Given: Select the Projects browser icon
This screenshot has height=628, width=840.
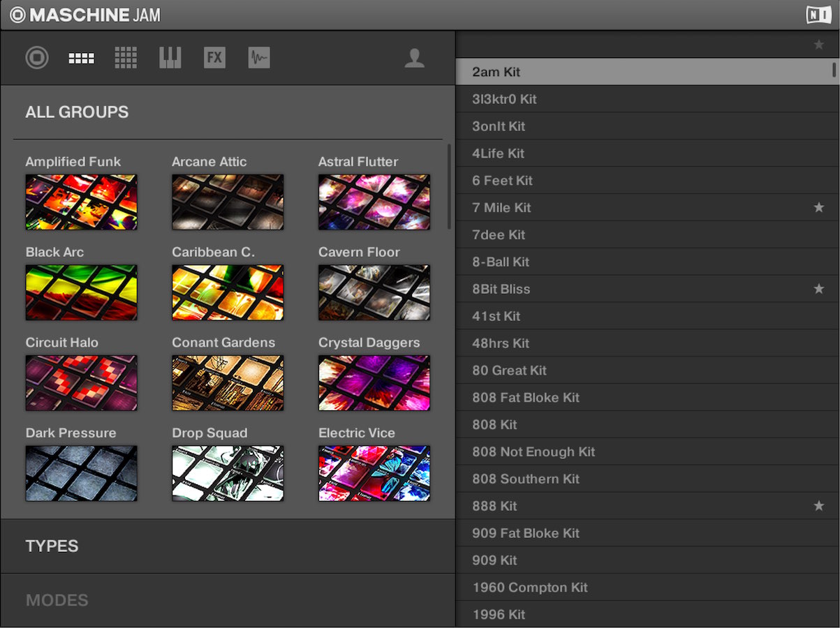Looking at the screenshot, I should point(37,57).
